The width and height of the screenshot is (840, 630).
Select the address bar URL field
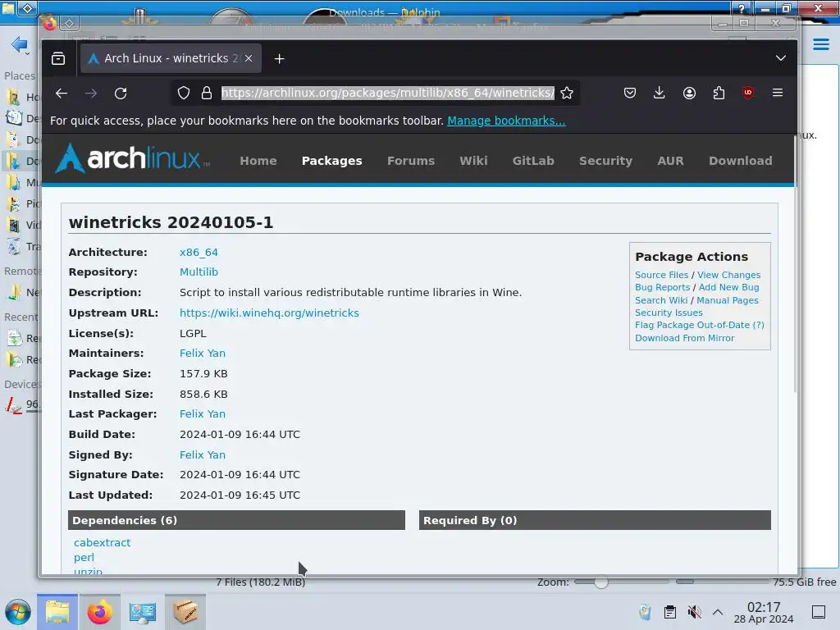[x=388, y=94]
